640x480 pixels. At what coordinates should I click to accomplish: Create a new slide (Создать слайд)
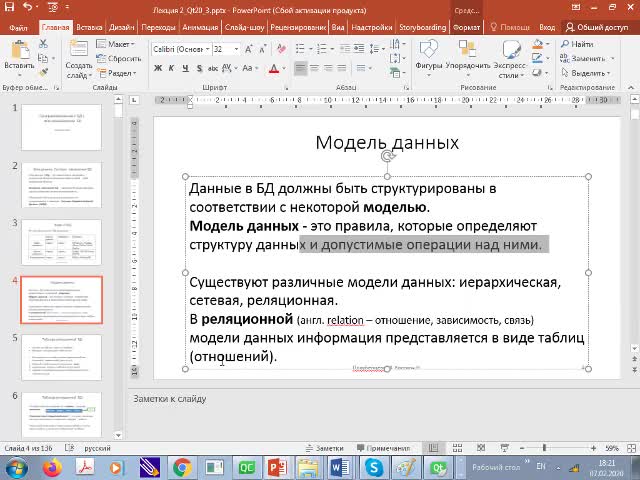point(78,60)
